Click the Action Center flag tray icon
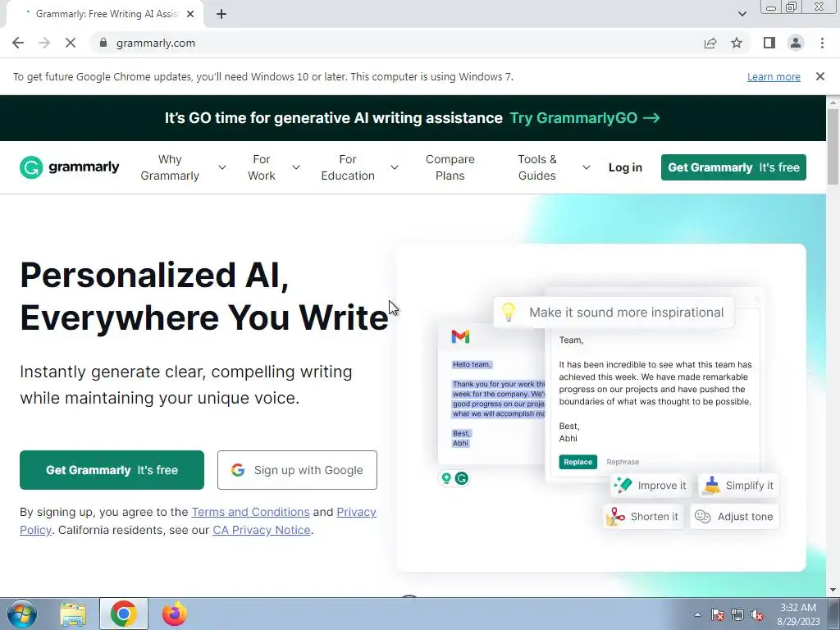840x630 pixels. pyautogui.click(x=718, y=614)
